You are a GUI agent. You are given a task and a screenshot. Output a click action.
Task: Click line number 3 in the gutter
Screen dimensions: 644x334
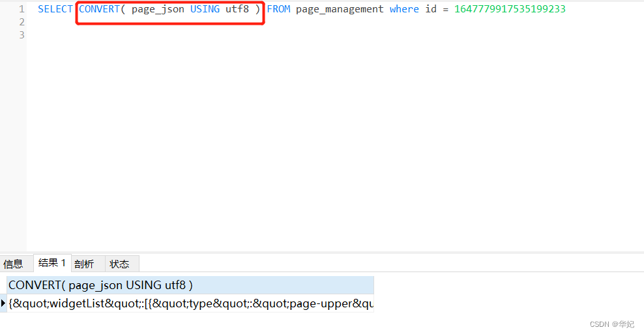pyautogui.click(x=22, y=35)
